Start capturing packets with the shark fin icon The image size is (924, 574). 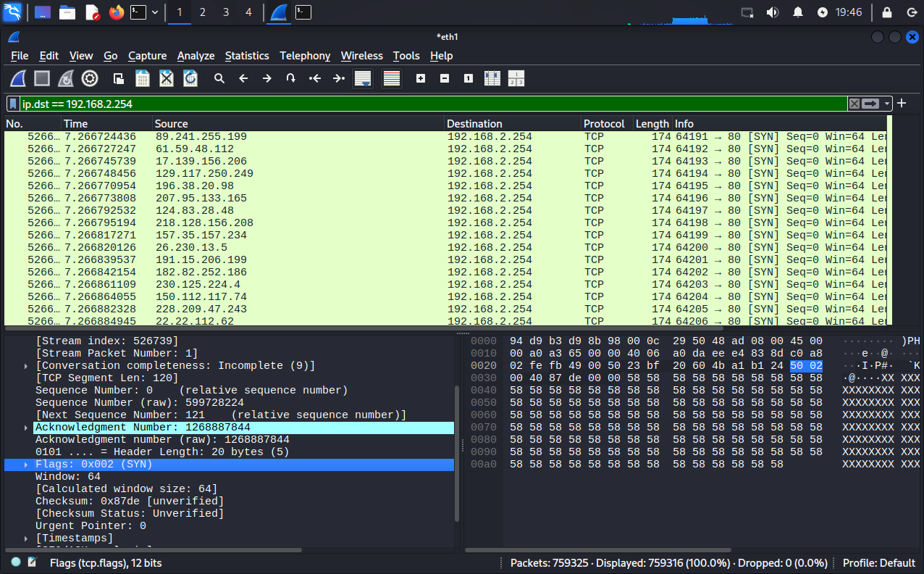click(18, 78)
